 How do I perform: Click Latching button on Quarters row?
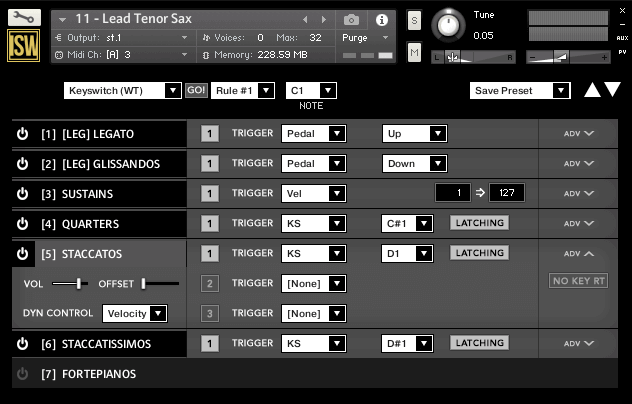point(479,223)
